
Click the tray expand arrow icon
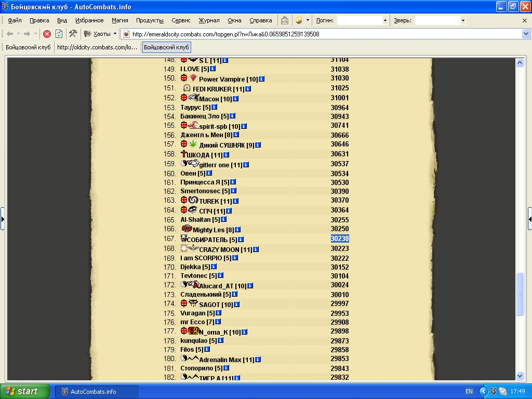(x=484, y=392)
